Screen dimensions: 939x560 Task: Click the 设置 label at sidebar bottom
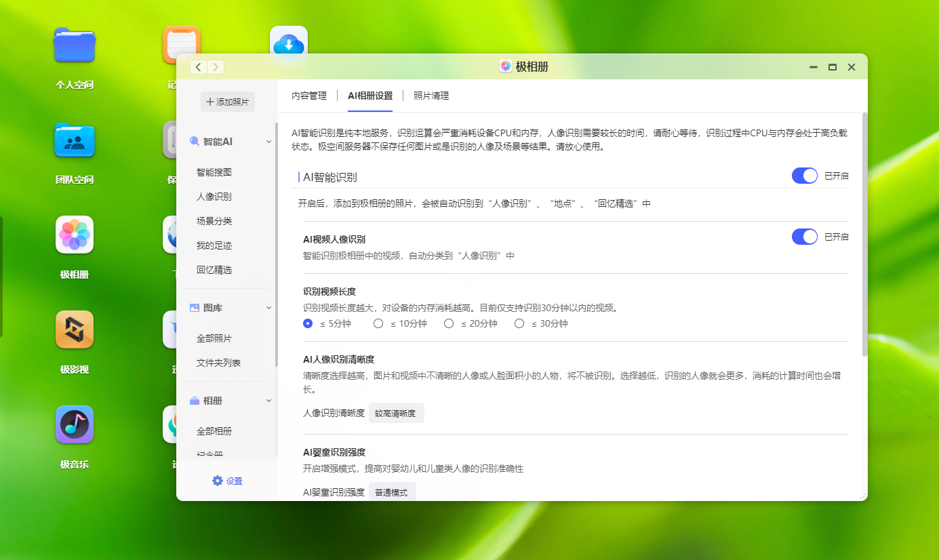click(234, 481)
